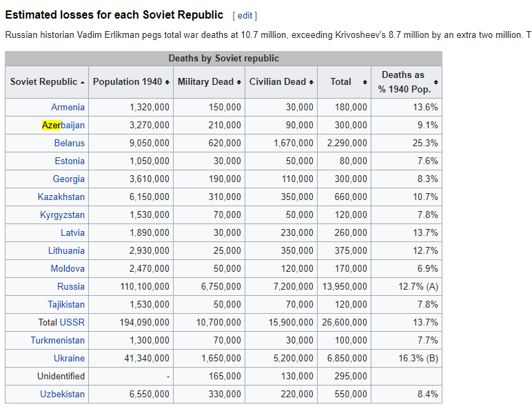The height and width of the screenshot is (409, 532).
Task: Select USSR total 26,600,000
Action: tap(345, 322)
